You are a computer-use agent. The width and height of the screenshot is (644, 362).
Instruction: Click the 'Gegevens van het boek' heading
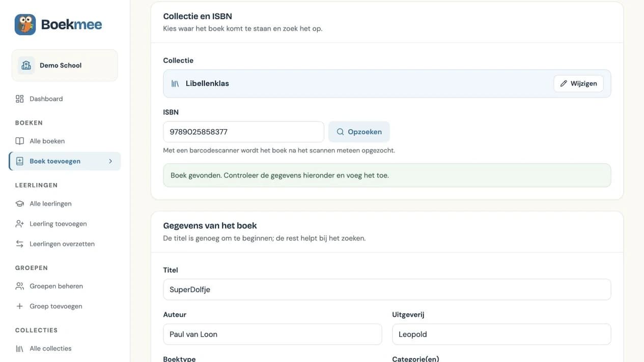(x=210, y=225)
